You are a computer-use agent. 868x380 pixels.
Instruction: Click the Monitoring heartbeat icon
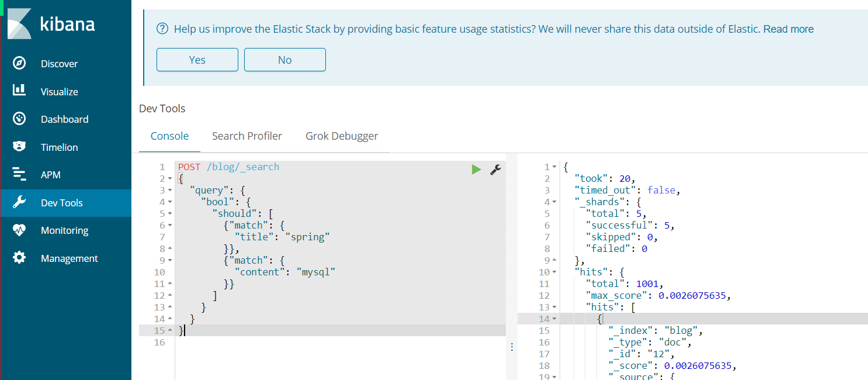pos(19,230)
